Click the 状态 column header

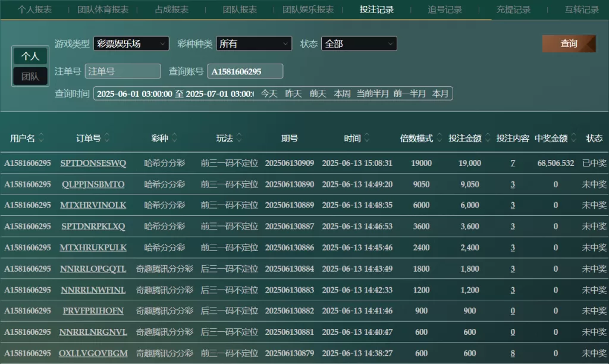click(594, 139)
